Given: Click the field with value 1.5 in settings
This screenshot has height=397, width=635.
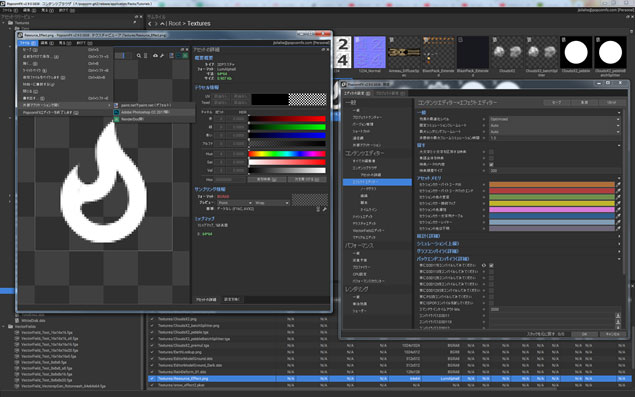Looking at the screenshot, I should [554, 138].
